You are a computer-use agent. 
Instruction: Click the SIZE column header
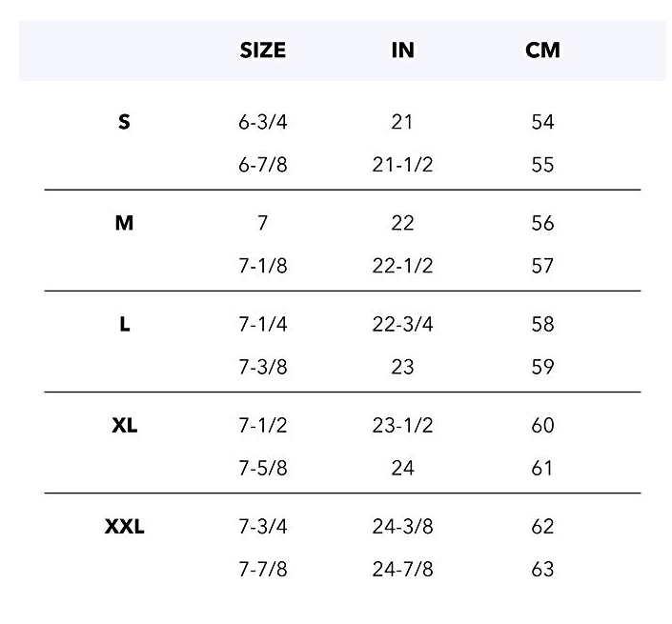point(262,50)
